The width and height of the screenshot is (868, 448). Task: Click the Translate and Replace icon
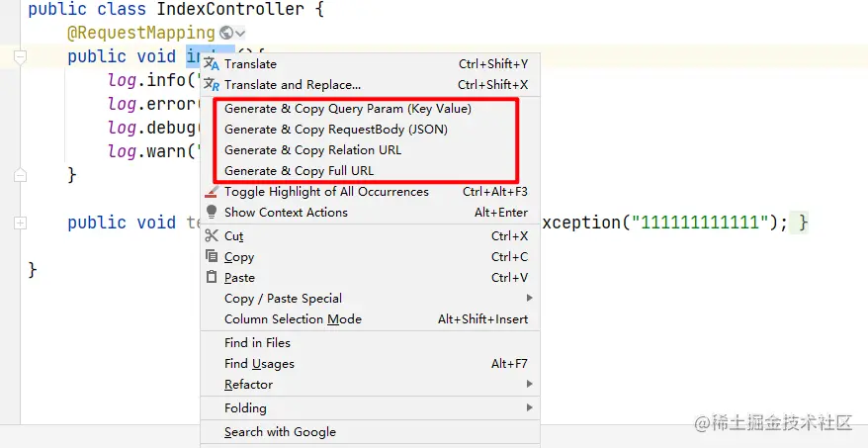click(x=211, y=85)
